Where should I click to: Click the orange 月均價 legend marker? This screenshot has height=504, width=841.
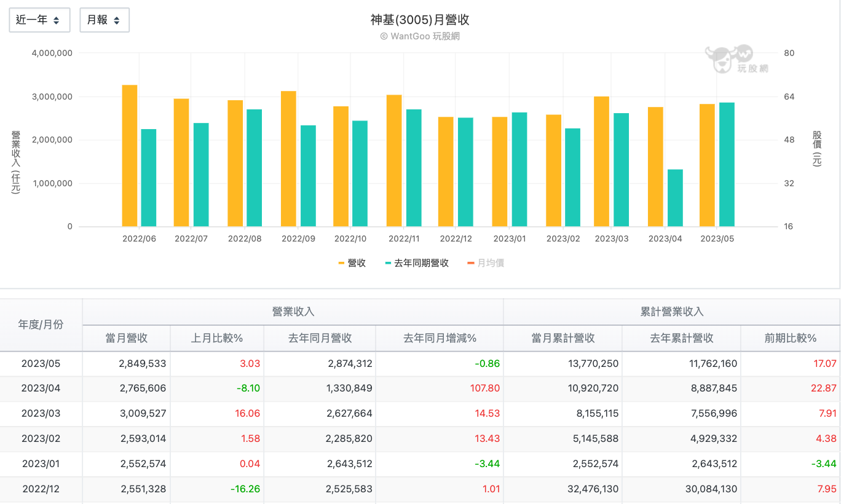[x=471, y=262]
